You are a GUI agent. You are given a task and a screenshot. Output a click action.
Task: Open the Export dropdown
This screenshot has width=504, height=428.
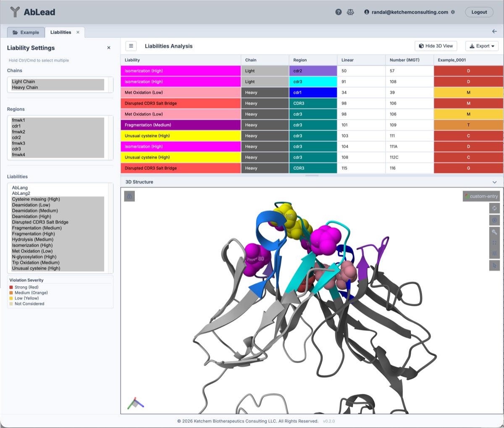[x=482, y=46]
